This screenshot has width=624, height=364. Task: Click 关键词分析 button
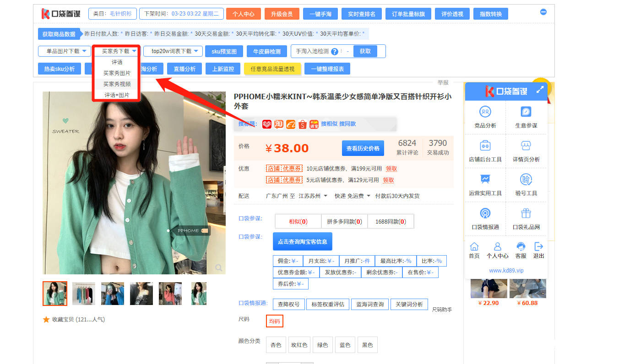409,304
